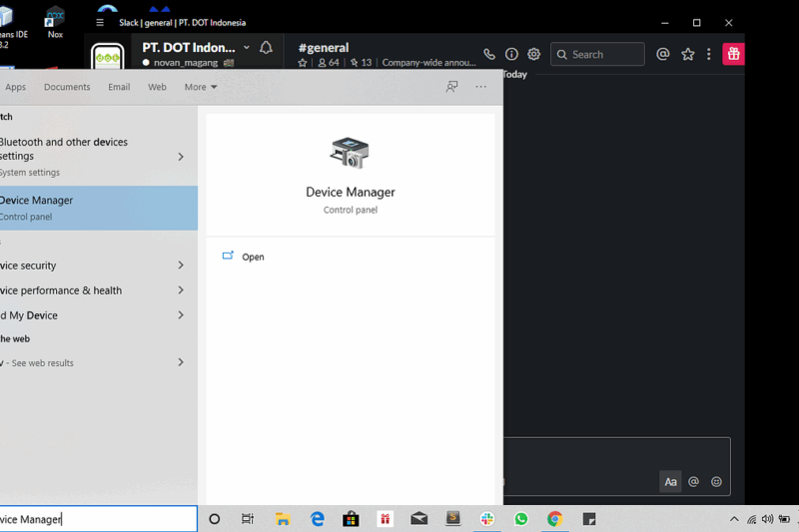Click the Slack notifications bell icon
Screen dimensions: 799x532
[266, 48]
